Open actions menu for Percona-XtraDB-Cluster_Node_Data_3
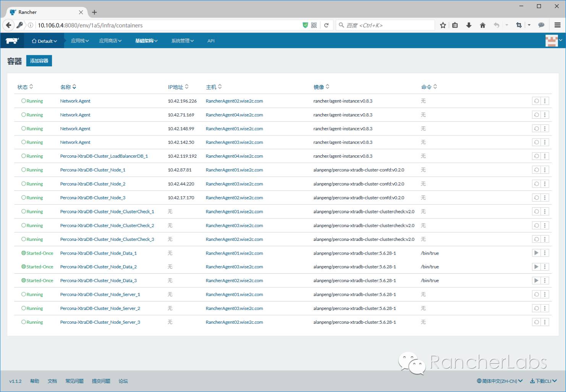 point(545,281)
